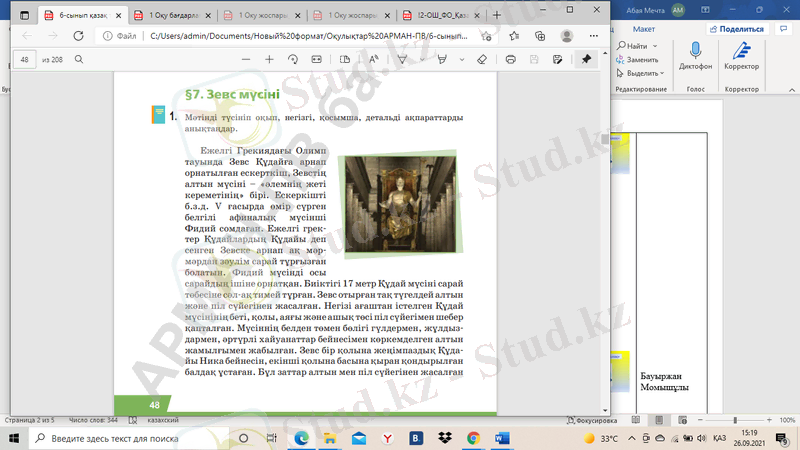This screenshot has height=450, width=800.
Task: Click the Dictaphone microphone icon
Action: click(695, 52)
